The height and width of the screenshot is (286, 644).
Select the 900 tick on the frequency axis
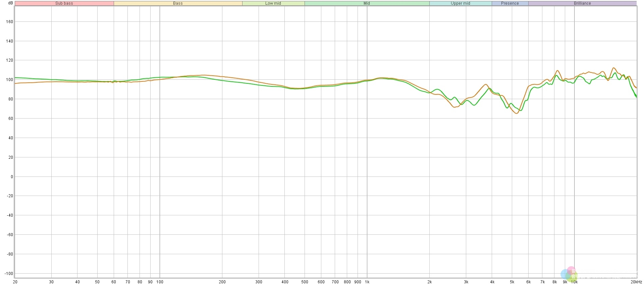coord(358,282)
